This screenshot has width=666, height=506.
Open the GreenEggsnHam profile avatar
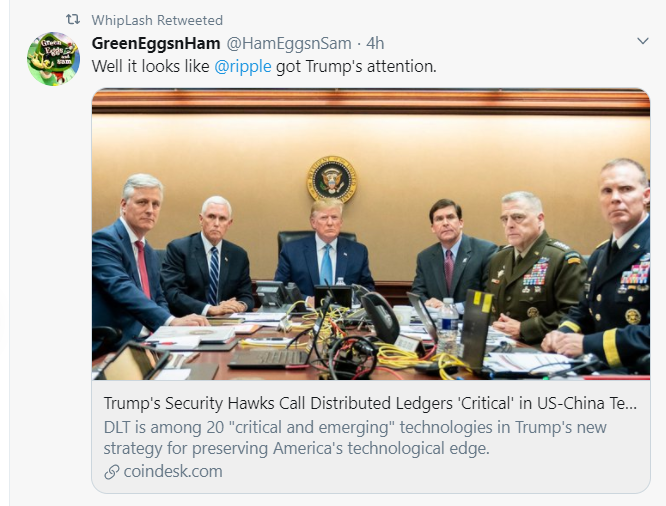click(53, 58)
